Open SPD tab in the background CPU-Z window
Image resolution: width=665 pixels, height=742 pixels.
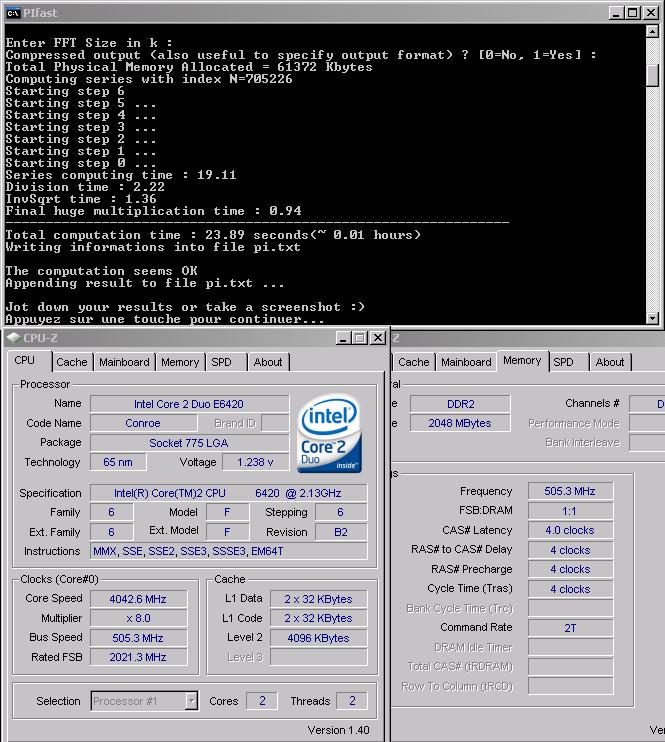click(563, 362)
